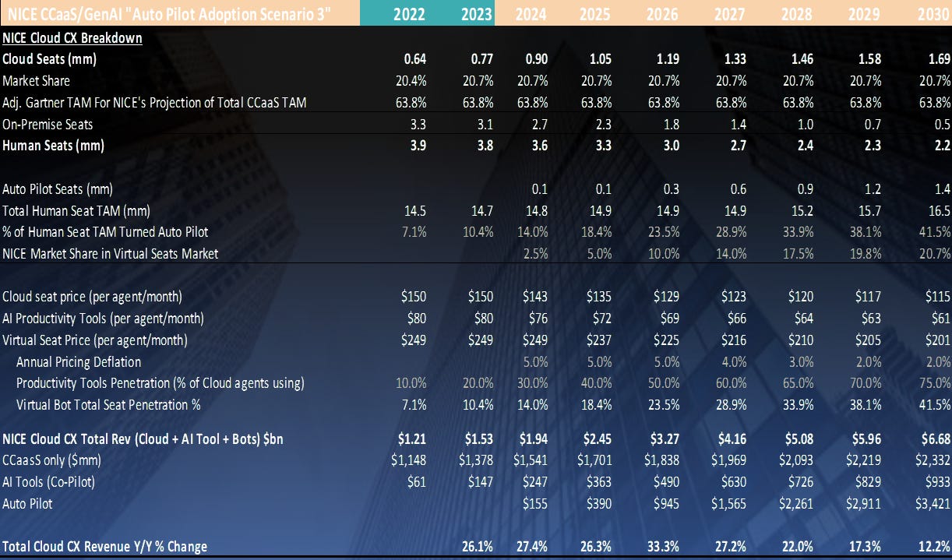
Task: Select Virtual Seat Price $237
Action: (600, 340)
